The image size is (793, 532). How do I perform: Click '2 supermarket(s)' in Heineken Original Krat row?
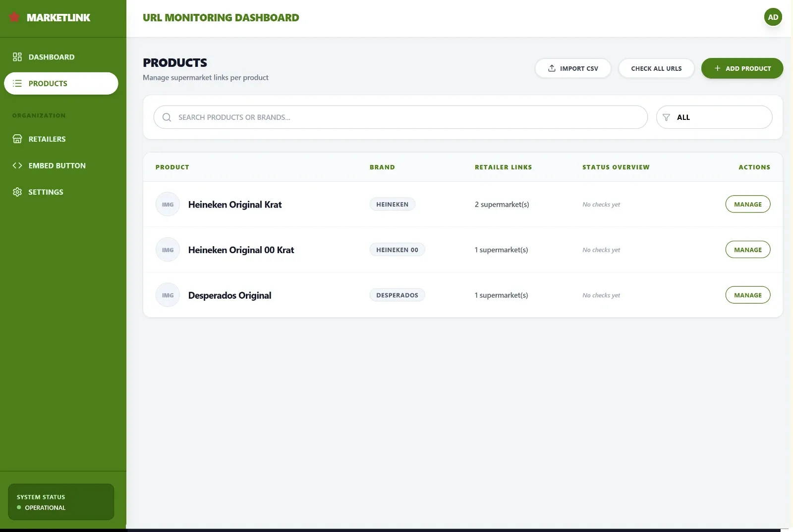click(502, 204)
